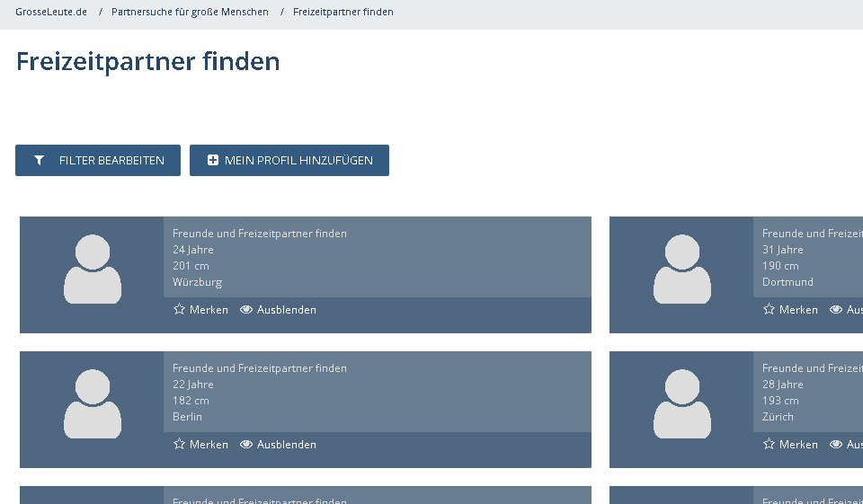Open avatar of 31-year-old Dortmund profile
The image size is (863, 504).
(681, 270)
